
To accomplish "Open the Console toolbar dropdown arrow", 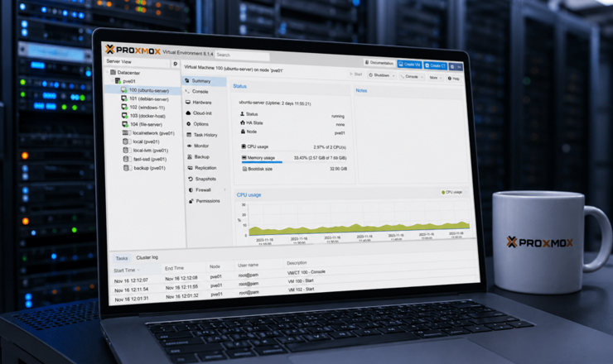I will click(x=422, y=77).
